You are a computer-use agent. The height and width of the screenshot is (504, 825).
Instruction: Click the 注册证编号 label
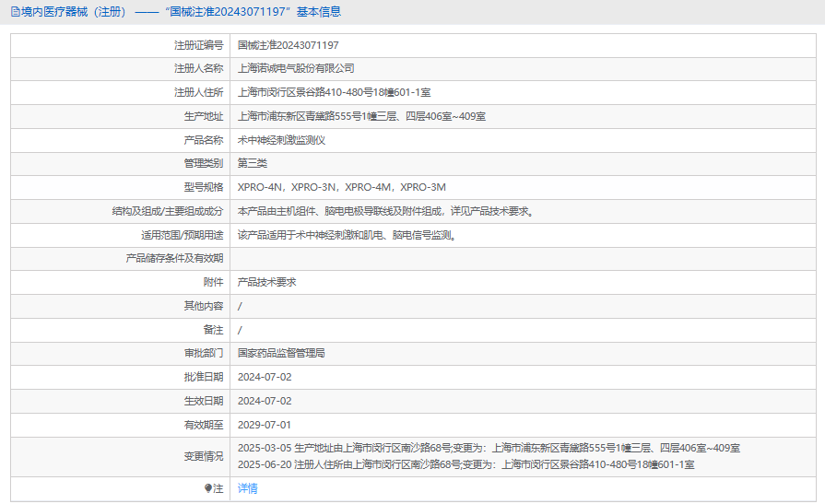click(199, 45)
